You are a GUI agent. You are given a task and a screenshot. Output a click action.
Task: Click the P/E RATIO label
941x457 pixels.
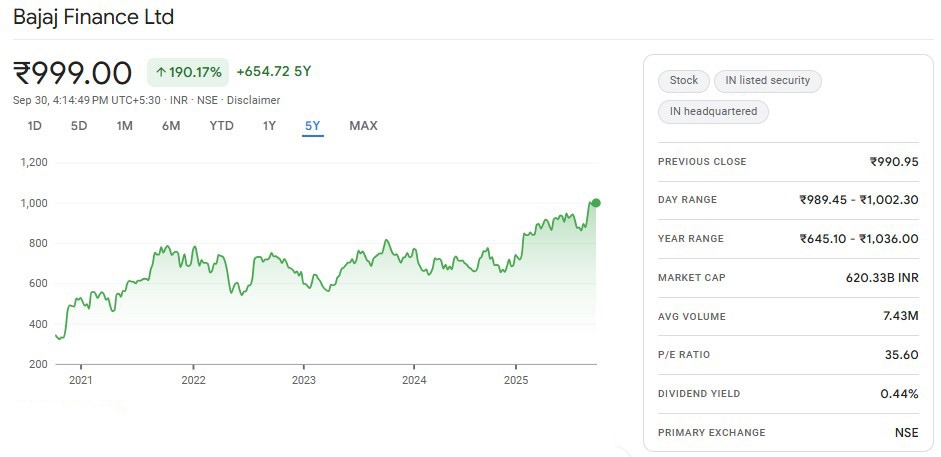tap(684, 355)
